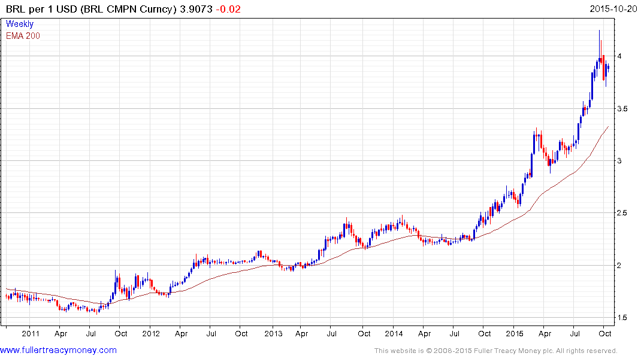The height and width of the screenshot is (359, 644).
Task: Click the red -0.02 change value
Action: (230, 10)
